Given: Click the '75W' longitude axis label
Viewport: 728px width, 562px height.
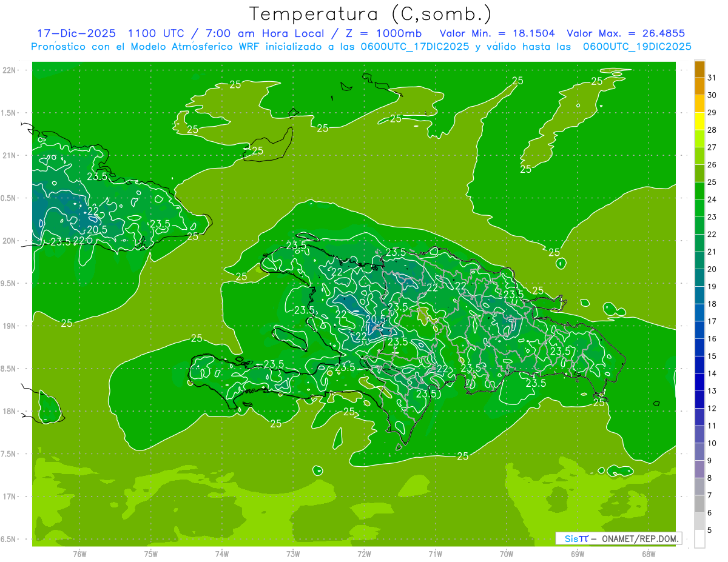Looking at the screenshot, I should pyautogui.click(x=151, y=554).
